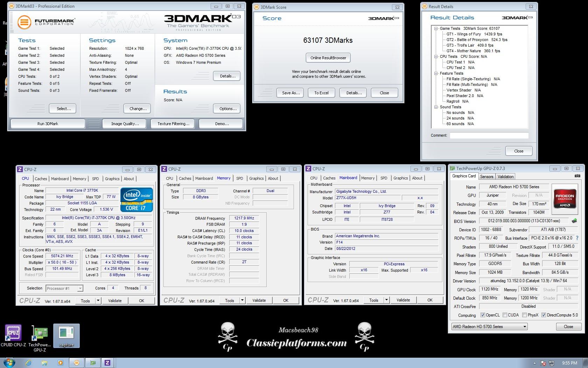Click the taskbar clock showing 9:55 PM

click(x=569, y=363)
